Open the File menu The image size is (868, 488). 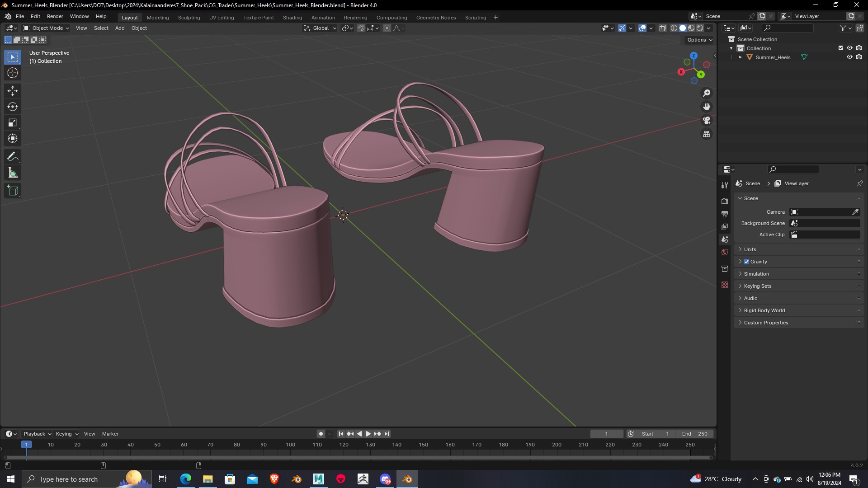(x=20, y=16)
